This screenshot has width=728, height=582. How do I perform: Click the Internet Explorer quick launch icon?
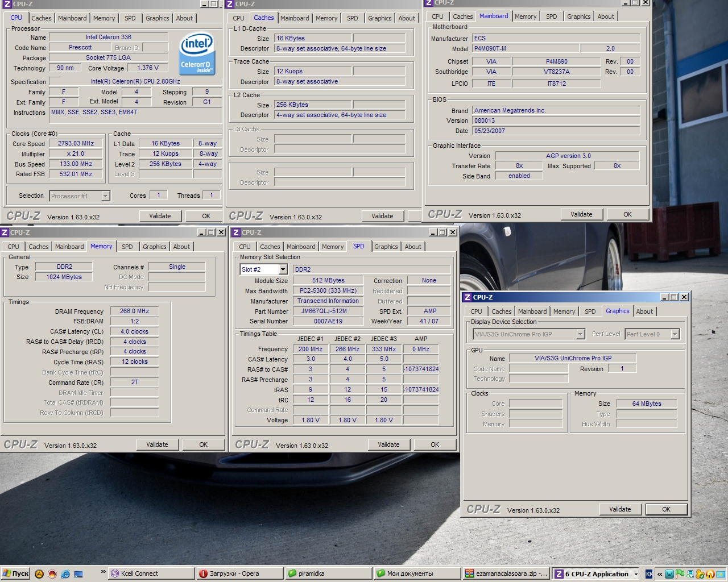point(65,573)
